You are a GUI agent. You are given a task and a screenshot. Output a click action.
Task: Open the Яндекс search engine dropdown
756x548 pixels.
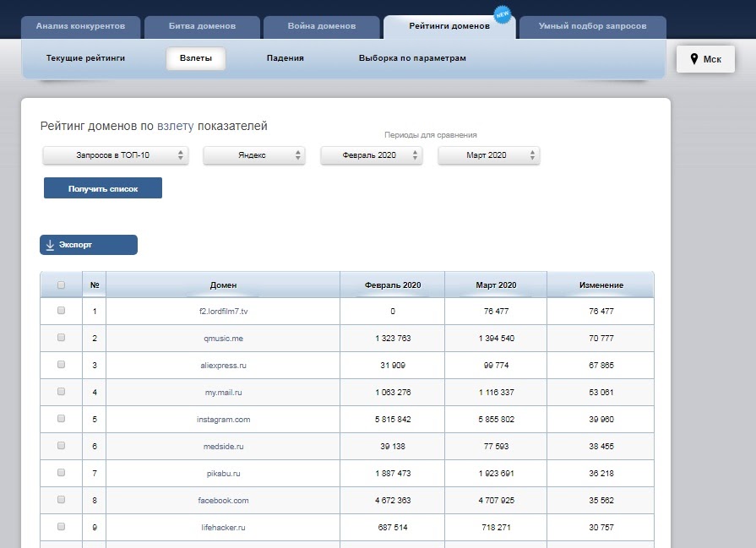tap(254, 155)
